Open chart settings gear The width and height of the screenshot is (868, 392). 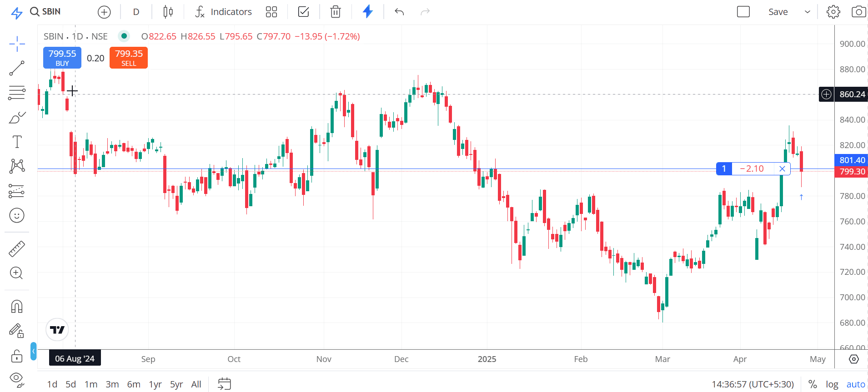coord(833,12)
